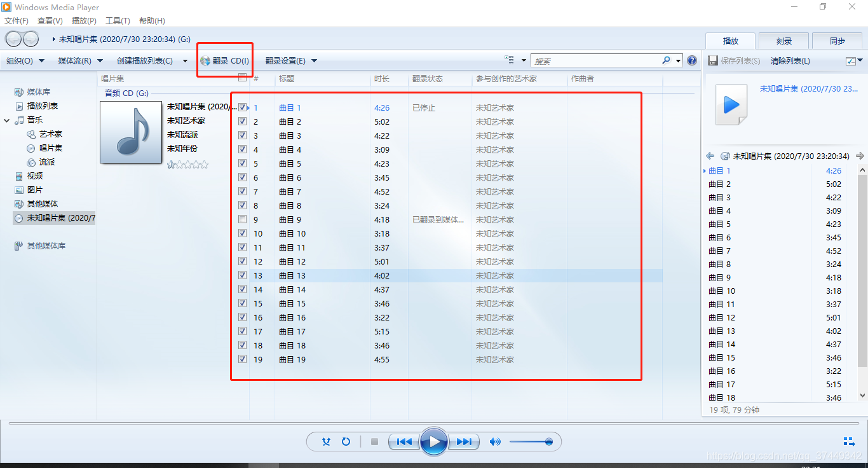868x468 pixels.
Task: Turn on repeat playback
Action: [x=346, y=441]
